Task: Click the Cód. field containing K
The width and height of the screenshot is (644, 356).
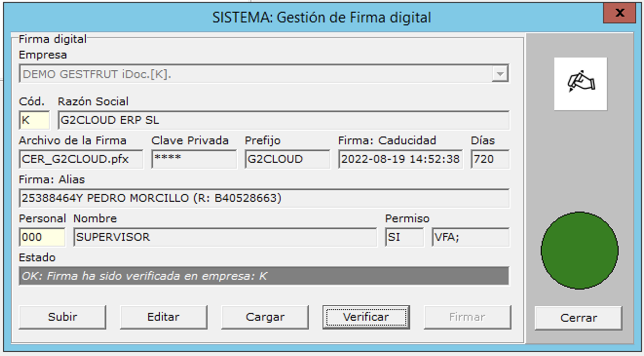Action: pyautogui.click(x=34, y=120)
